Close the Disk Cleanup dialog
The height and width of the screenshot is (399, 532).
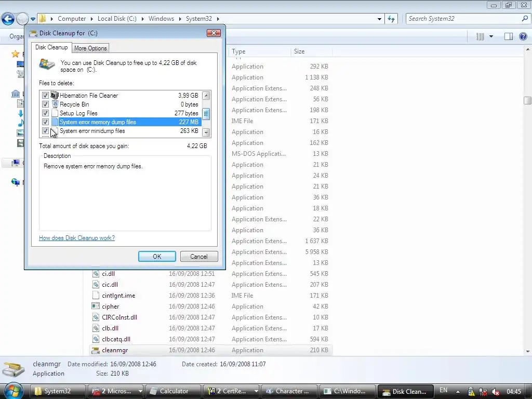214,33
